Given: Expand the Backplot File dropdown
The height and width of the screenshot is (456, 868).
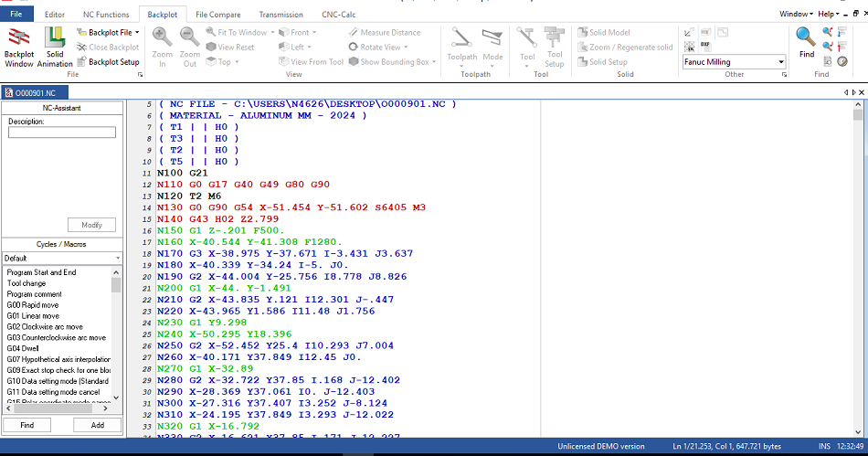Looking at the screenshot, I should point(136,33).
